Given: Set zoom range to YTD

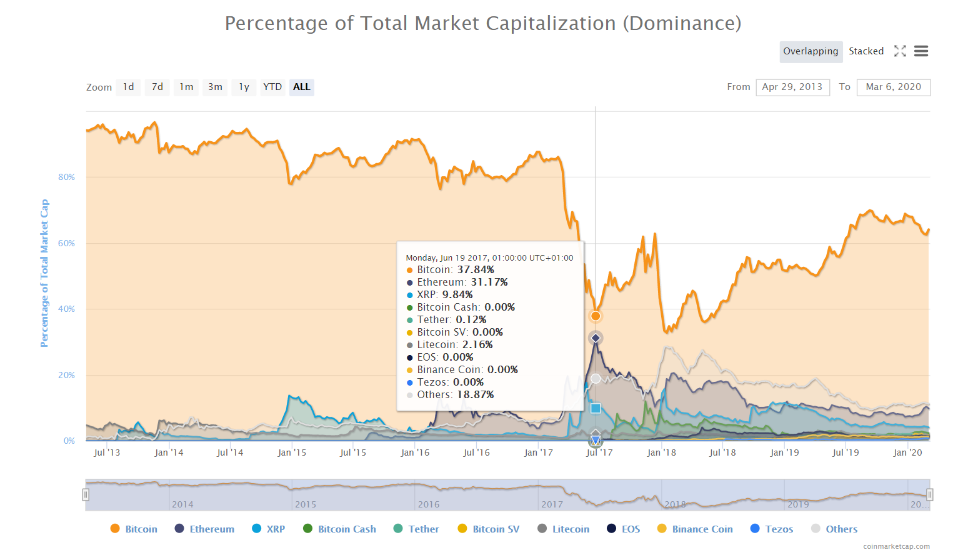Looking at the screenshot, I should tap(272, 87).
